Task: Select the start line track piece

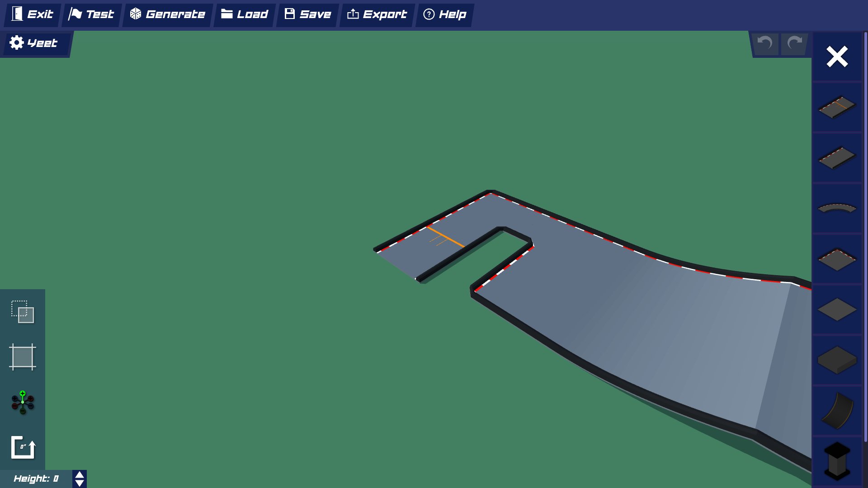Action: [837, 107]
